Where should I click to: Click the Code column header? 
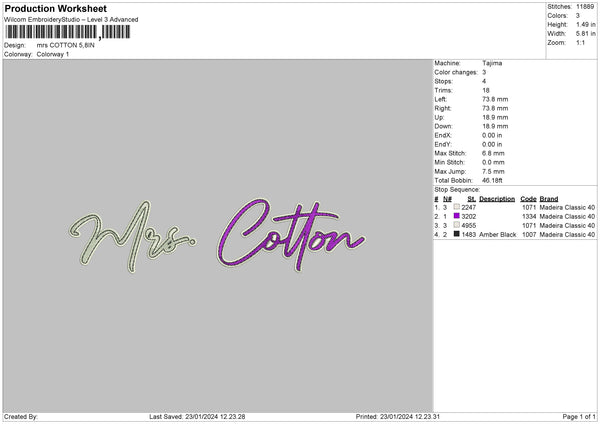[528, 199]
